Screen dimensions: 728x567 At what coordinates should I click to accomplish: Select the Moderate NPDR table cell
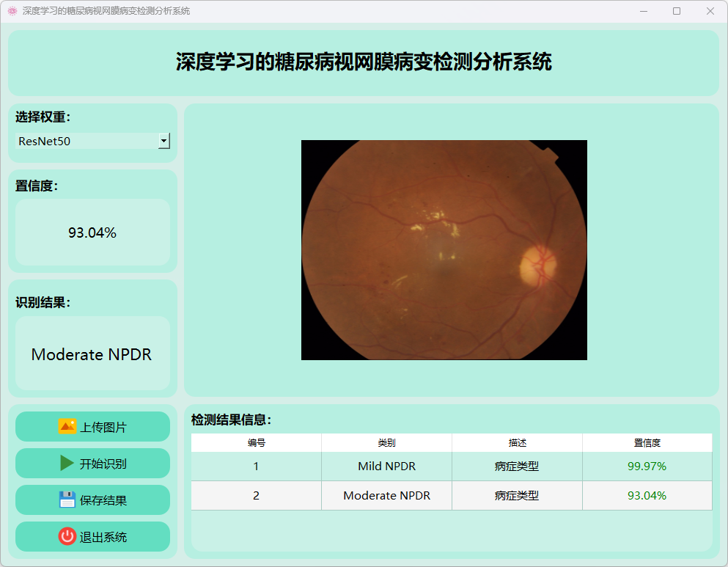point(386,495)
